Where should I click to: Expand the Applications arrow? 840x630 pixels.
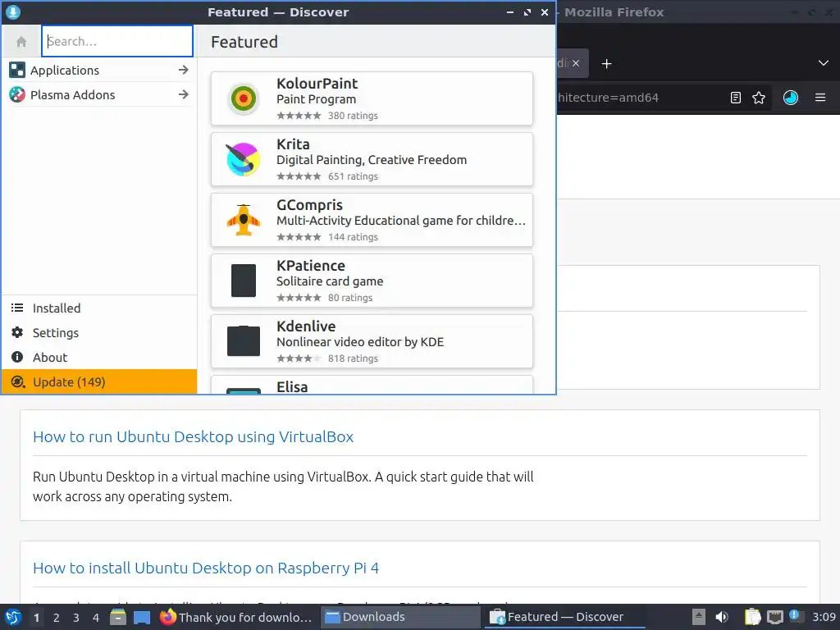tap(183, 71)
